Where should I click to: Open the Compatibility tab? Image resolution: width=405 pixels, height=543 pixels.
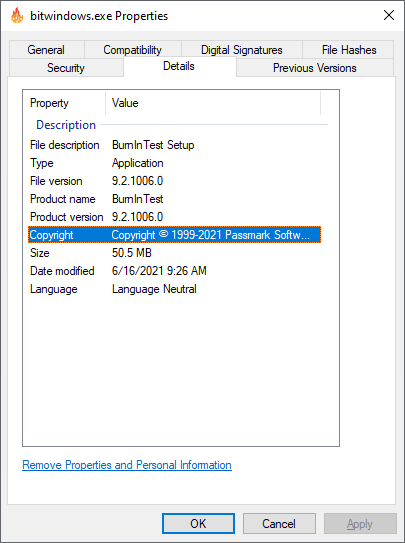pos(133,50)
